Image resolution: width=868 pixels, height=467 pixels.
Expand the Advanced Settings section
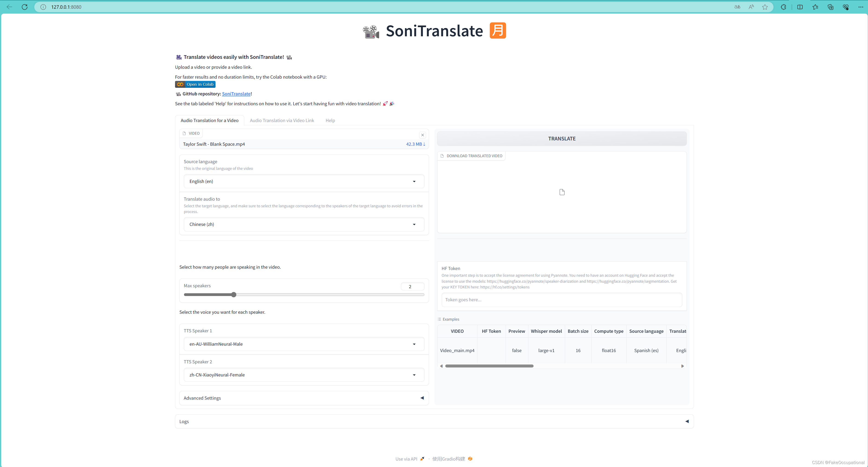click(304, 398)
